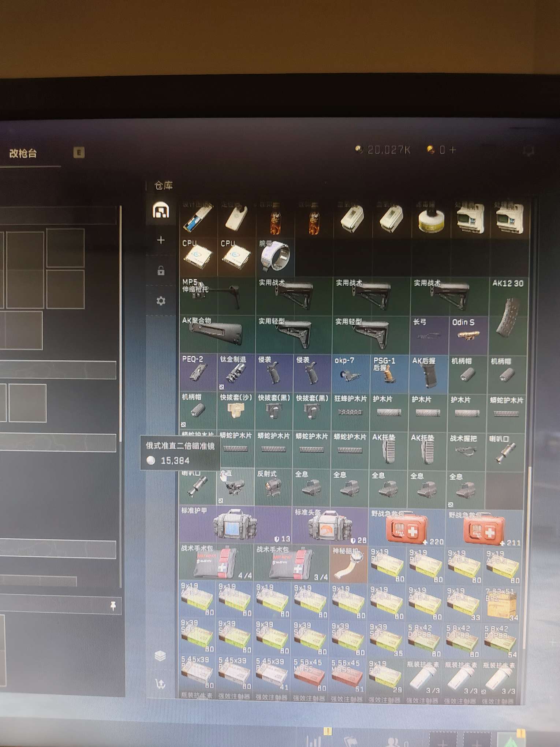The width and height of the screenshot is (560, 747).
Task: Toggle the pin icon on left panel
Action: tap(113, 606)
